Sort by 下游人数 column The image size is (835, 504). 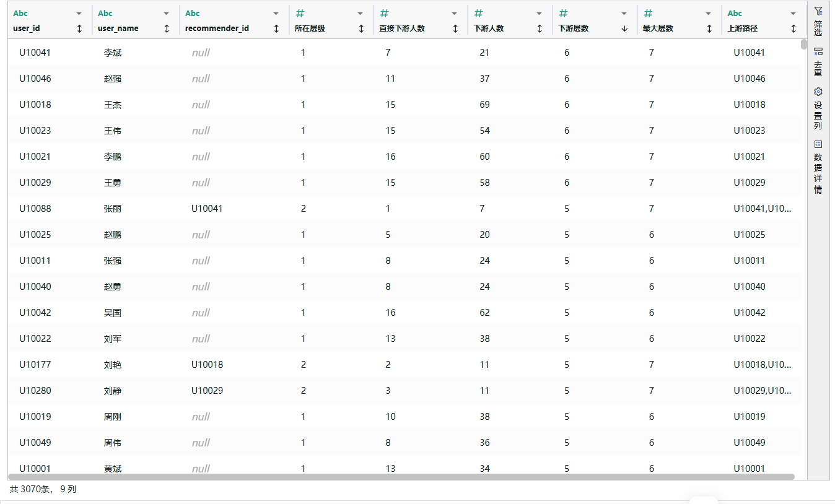pos(540,28)
